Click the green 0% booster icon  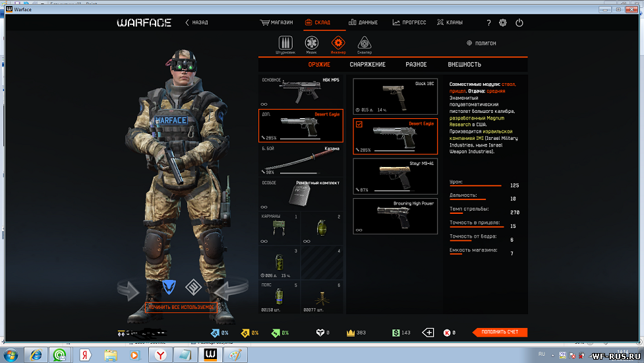tap(276, 333)
